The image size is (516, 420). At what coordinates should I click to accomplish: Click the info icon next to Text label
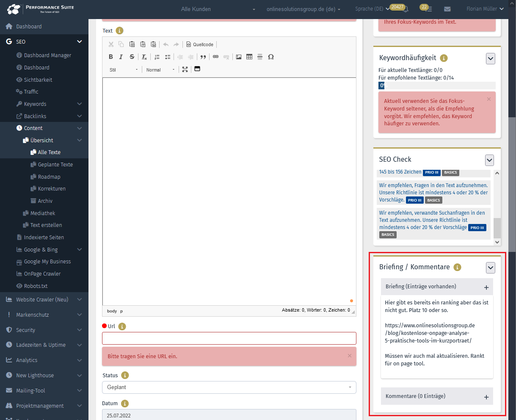pos(119,30)
